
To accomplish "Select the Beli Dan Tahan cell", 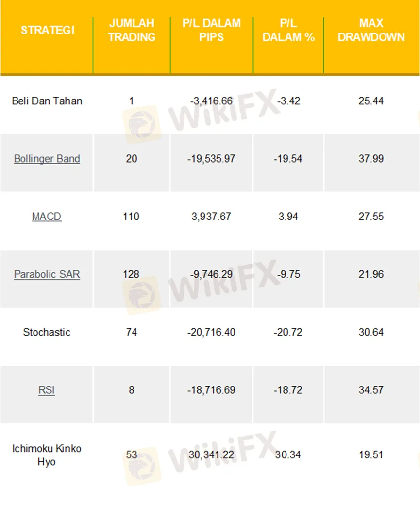I will click(x=47, y=101).
